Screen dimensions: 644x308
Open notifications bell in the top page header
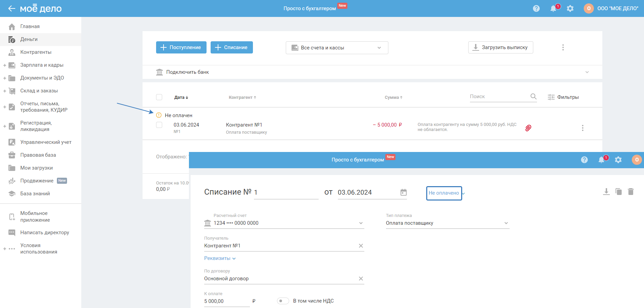pyautogui.click(x=553, y=8)
